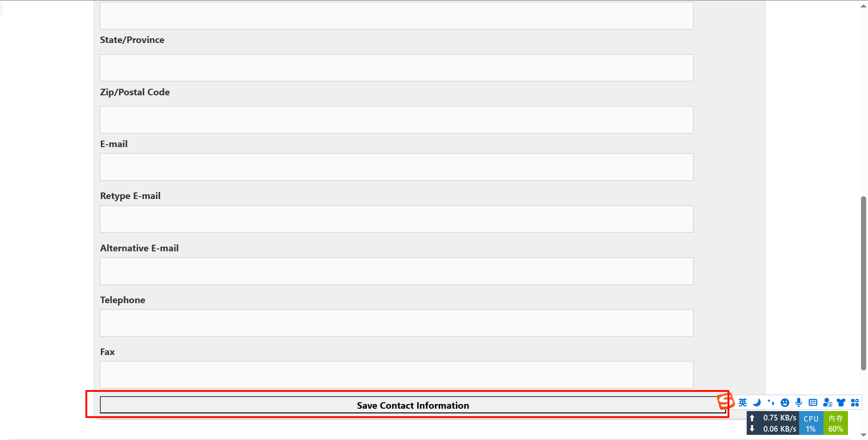Click inside the Telephone field
The image size is (868, 440).
(x=397, y=323)
